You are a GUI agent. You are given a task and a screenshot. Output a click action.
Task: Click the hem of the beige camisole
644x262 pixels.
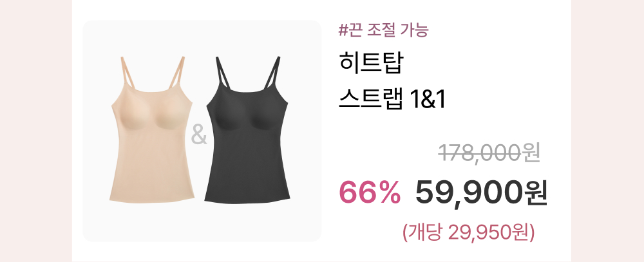(151, 199)
